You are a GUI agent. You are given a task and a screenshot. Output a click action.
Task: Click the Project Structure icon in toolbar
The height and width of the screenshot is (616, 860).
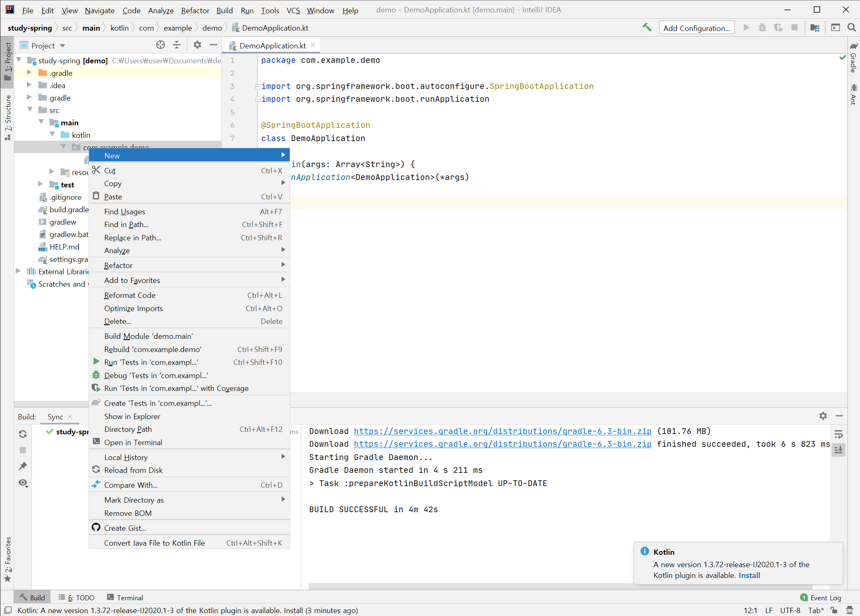coord(814,28)
